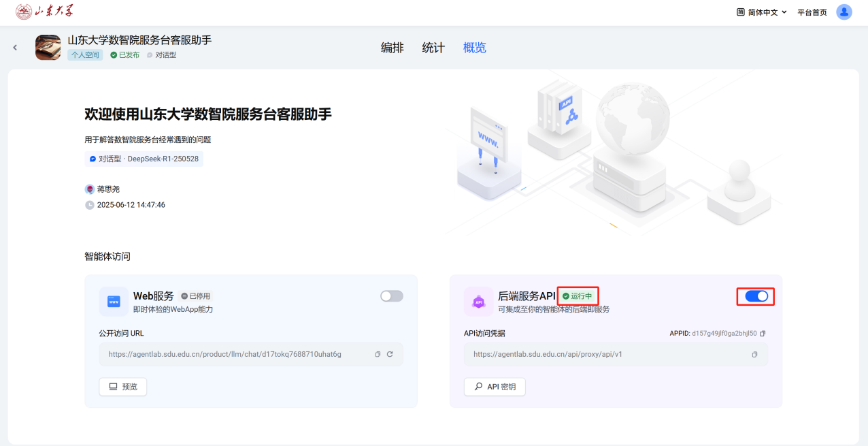Click the API proxy URL field
Viewport: 868px width, 446px height.
click(x=616, y=354)
